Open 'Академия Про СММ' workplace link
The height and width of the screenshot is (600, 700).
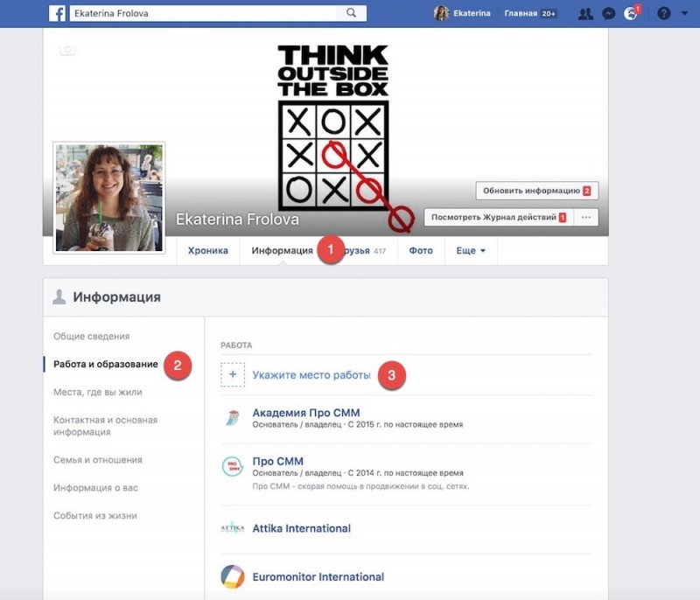coord(305,413)
